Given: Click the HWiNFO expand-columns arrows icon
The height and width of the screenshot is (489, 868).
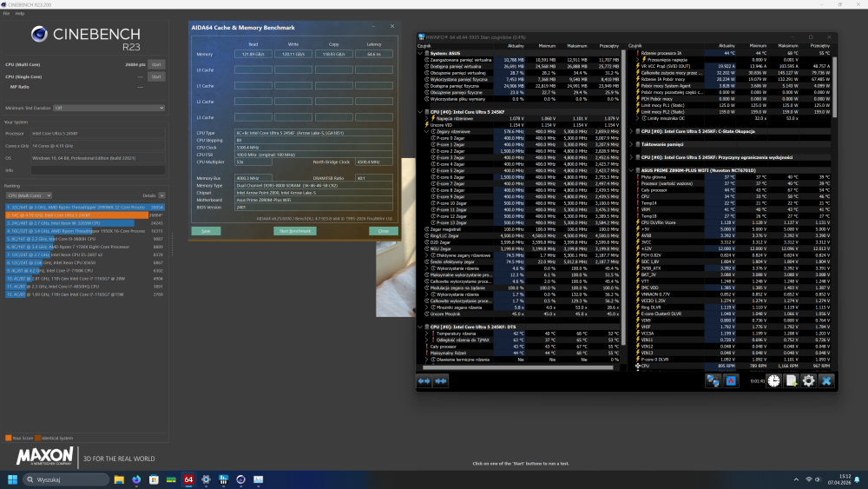Looking at the screenshot, I should click(424, 380).
